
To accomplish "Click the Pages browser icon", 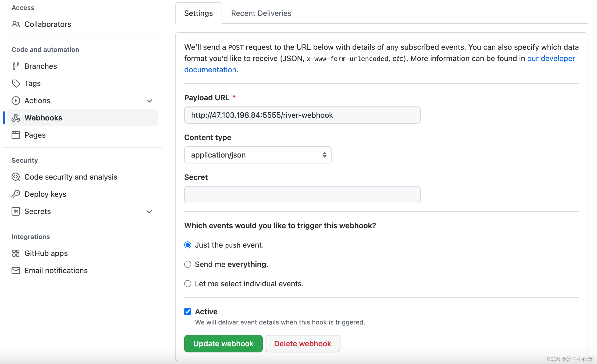I will click(16, 135).
